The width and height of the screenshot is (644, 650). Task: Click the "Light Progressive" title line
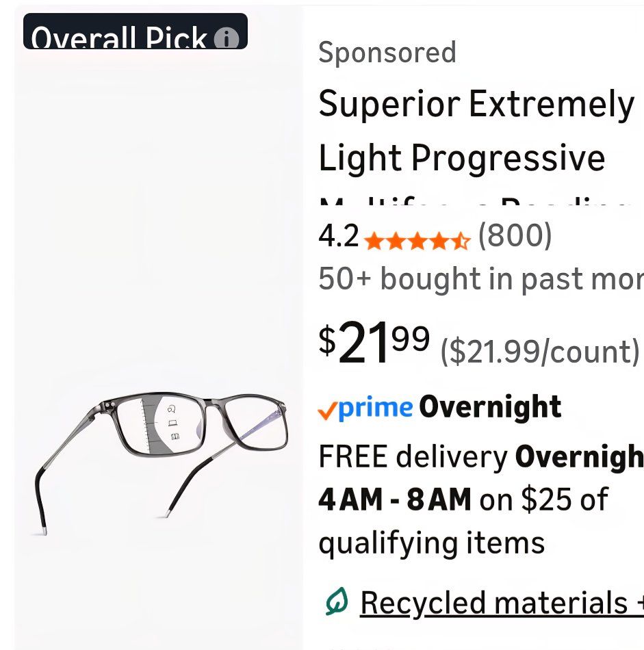(462, 158)
